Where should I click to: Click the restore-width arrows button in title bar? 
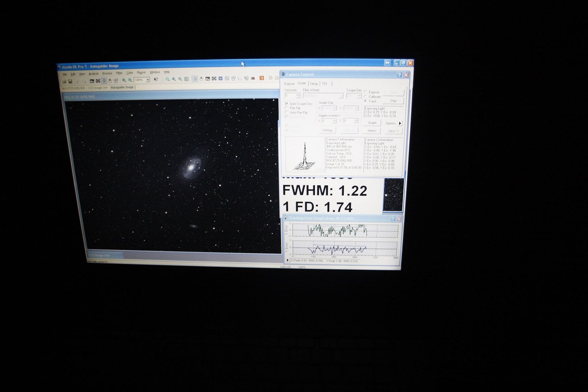[x=387, y=63]
